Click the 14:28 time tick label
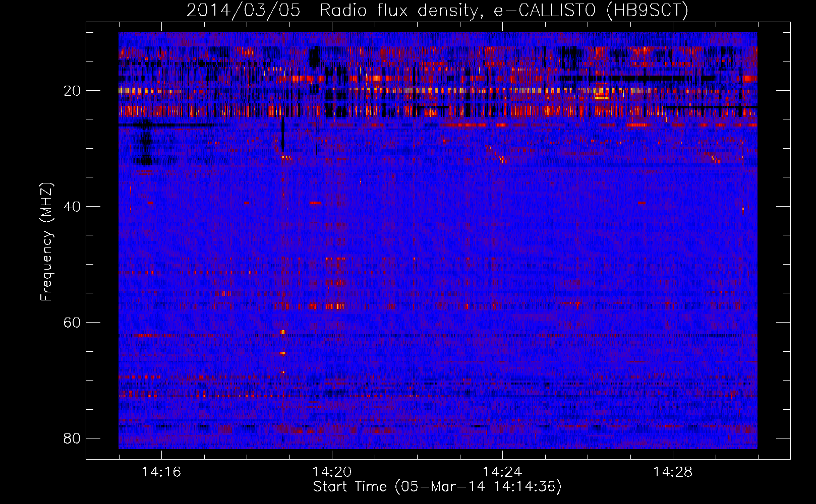Image resolution: width=816 pixels, height=504 pixels. coord(673,472)
